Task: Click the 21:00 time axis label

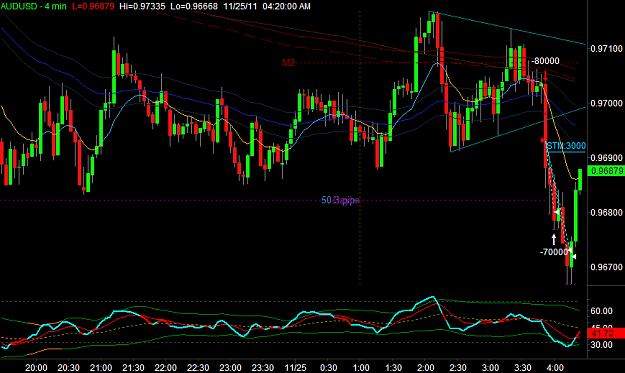Action: pyautogui.click(x=100, y=367)
